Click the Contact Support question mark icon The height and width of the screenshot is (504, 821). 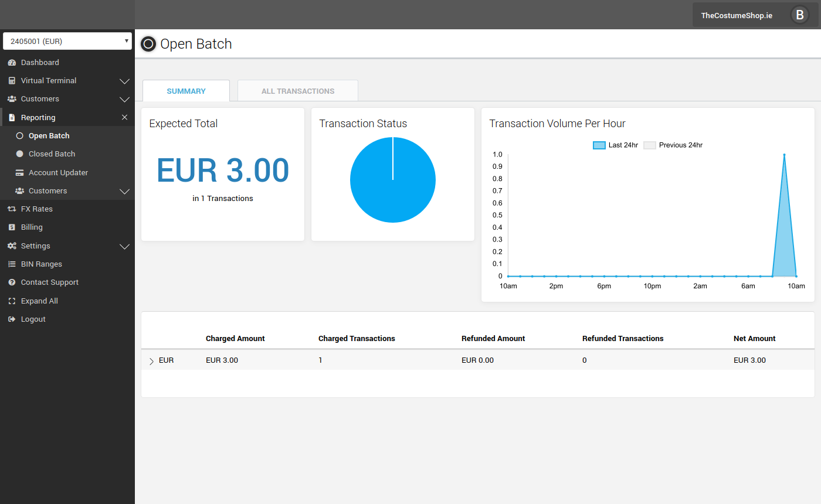12,282
